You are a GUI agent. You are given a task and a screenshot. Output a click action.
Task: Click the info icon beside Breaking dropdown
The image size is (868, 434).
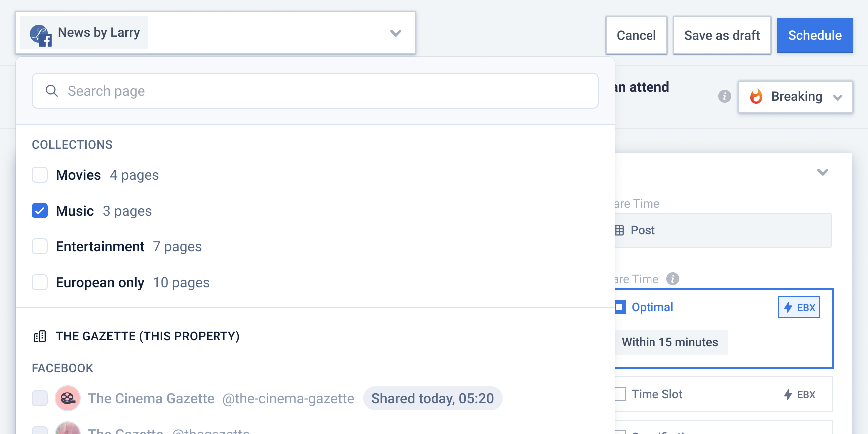coord(724,96)
